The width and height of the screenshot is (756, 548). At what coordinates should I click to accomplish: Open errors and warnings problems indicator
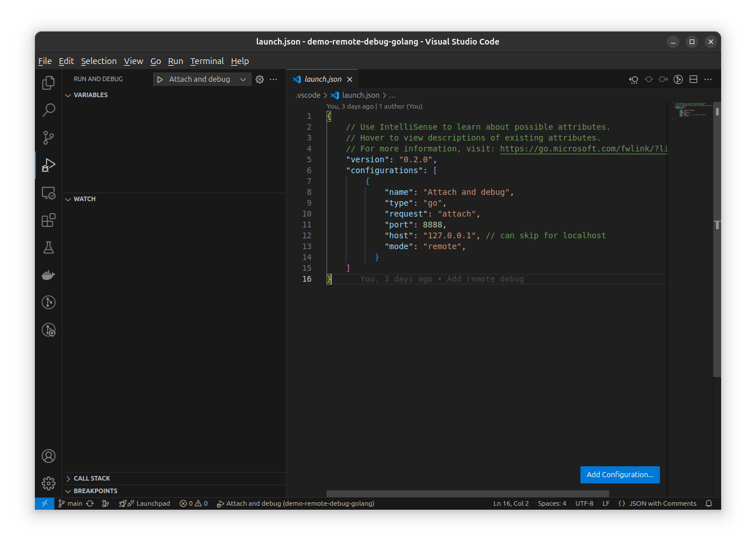coord(193,503)
